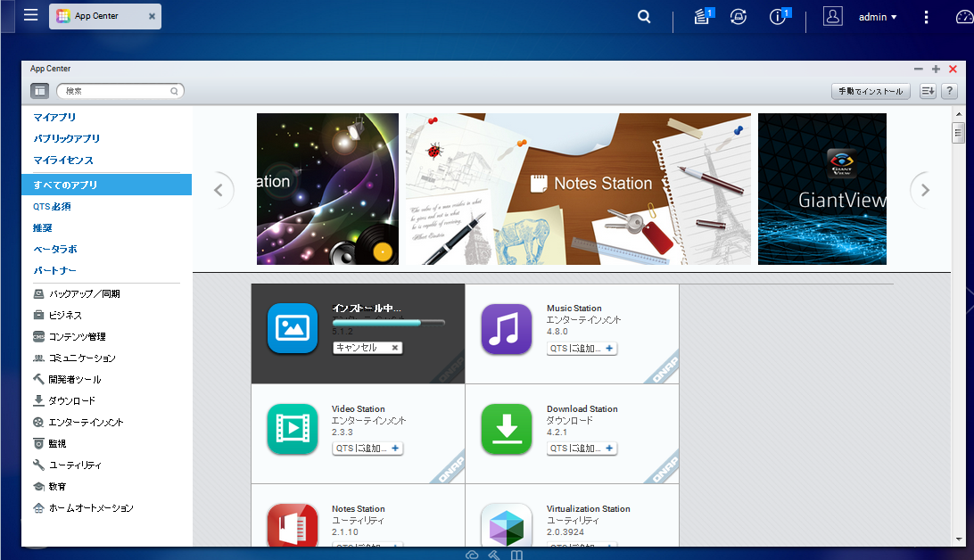Viewport: 974px width, 560px height.
Task: Click the Virtualization Station app icon
Action: 507,525
